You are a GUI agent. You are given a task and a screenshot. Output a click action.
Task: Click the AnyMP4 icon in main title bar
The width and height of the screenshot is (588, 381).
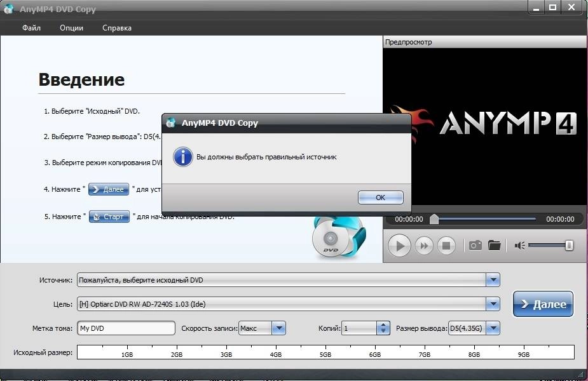(x=9, y=9)
